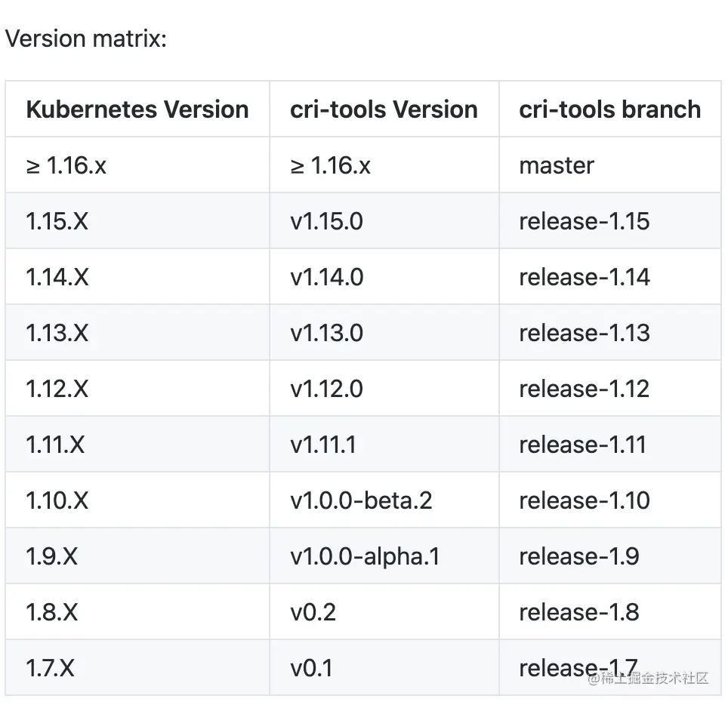Image resolution: width=728 pixels, height=705 pixels.
Task: Click the watermark text at bottom right
Action: [x=648, y=678]
